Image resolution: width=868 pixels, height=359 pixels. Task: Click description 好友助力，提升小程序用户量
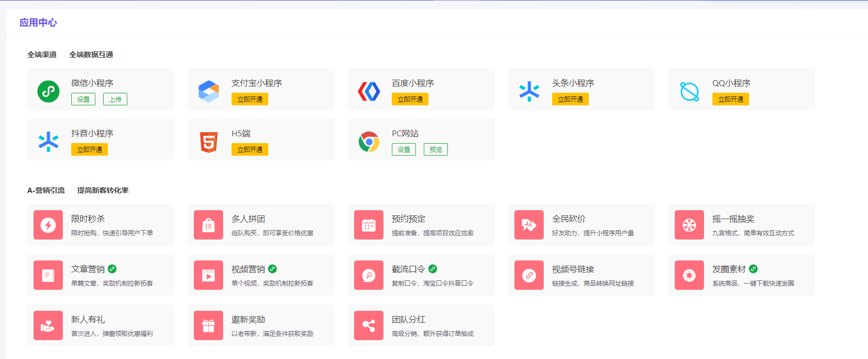coord(593,233)
